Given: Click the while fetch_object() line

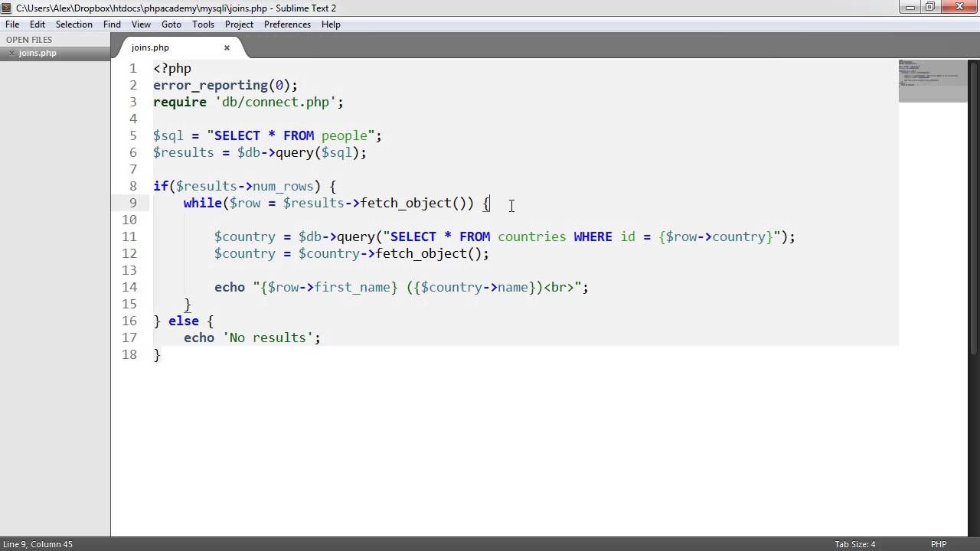Looking at the screenshot, I should 336,203.
